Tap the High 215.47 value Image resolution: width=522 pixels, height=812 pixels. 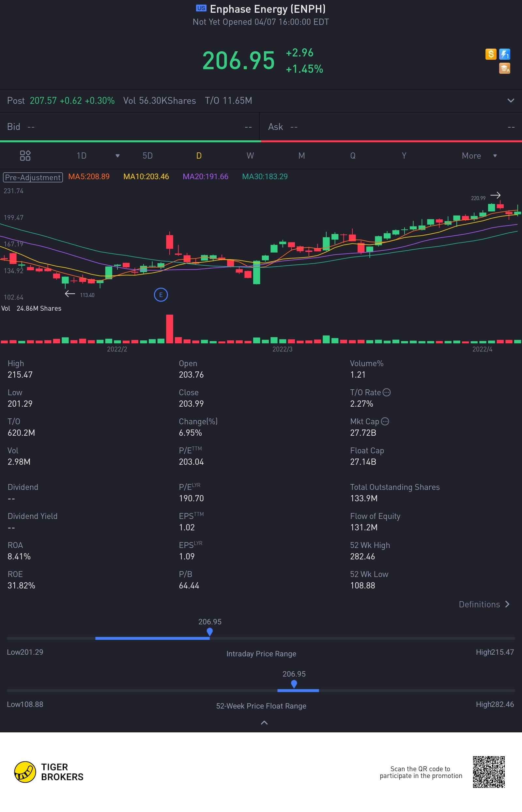click(20, 374)
